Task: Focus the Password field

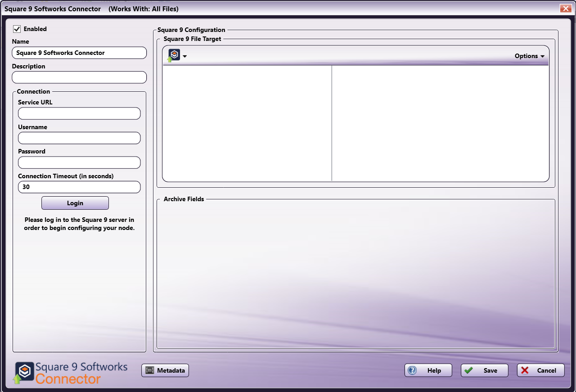Action: 79,162
